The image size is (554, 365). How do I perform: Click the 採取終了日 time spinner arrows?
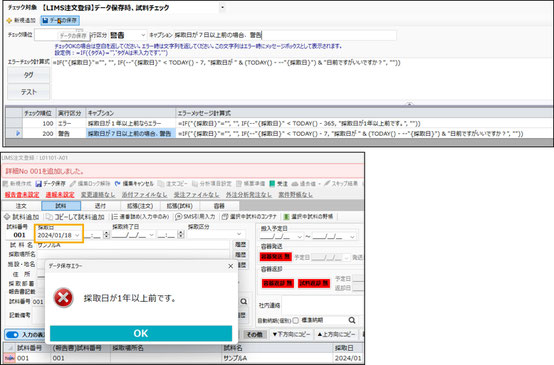coord(181,234)
